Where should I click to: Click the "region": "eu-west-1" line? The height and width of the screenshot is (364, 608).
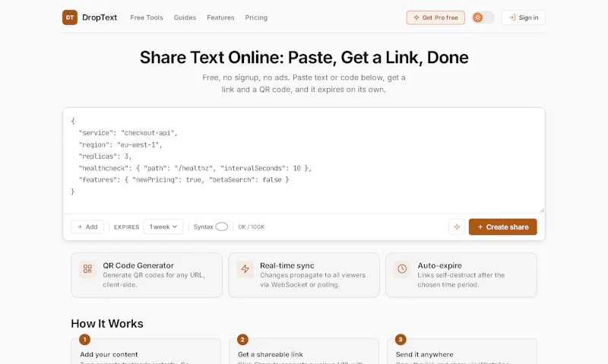coord(120,144)
